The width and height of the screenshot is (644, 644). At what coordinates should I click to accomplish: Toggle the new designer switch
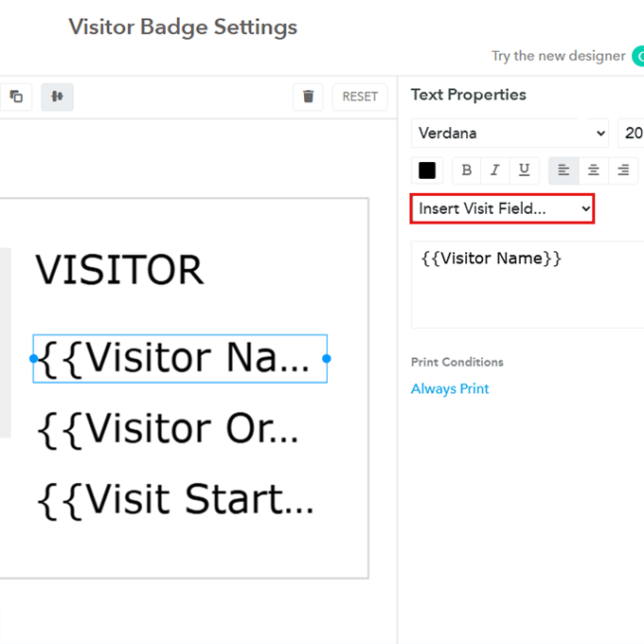pyautogui.click(x=637, y=56)
